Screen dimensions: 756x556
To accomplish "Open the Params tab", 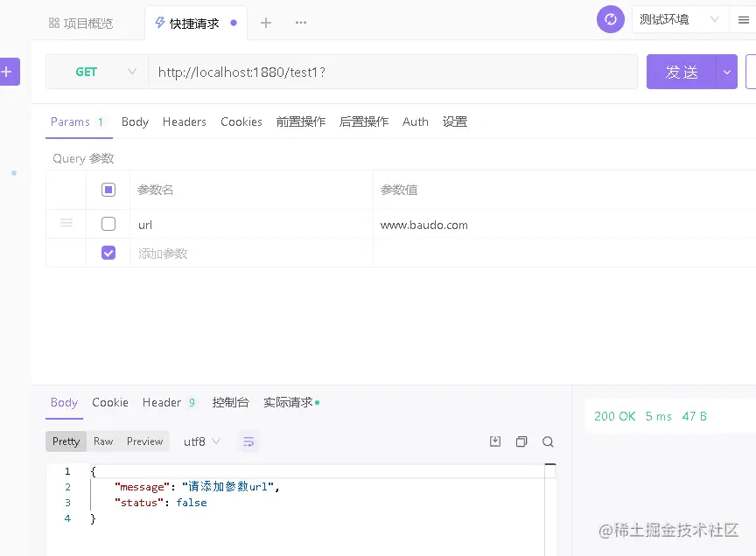I will point(78,122).
